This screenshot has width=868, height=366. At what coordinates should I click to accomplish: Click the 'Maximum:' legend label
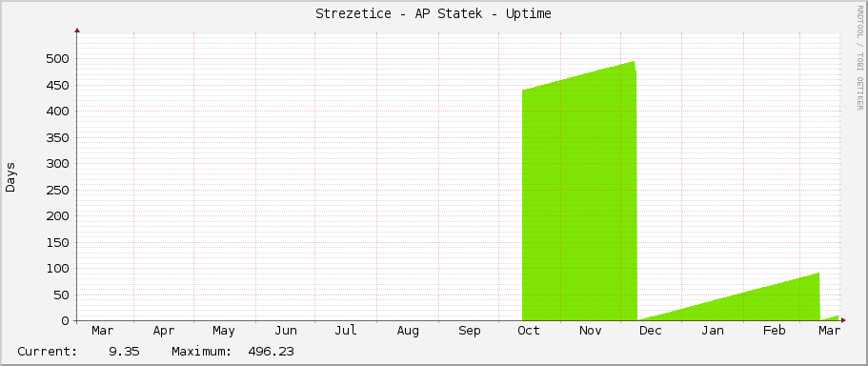point(201,352)
